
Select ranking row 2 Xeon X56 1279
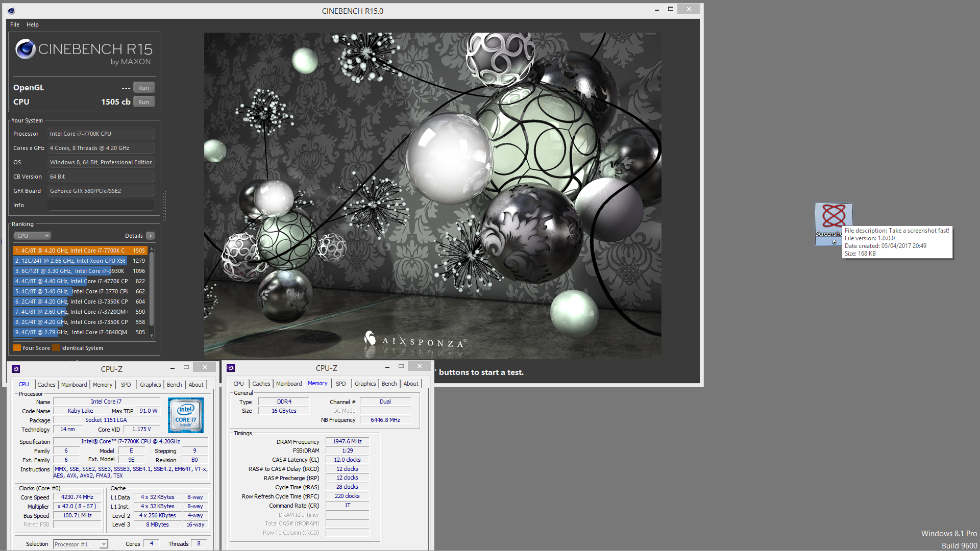(81, 261)
